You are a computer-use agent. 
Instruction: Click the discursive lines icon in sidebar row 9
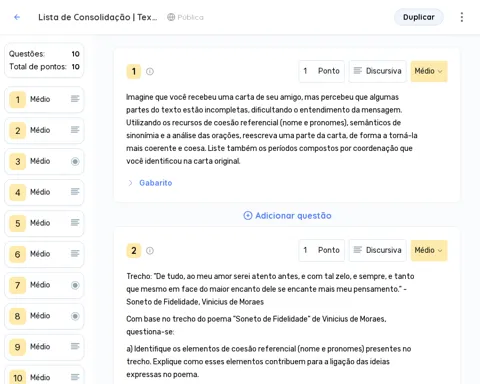[x=75, y=346]
